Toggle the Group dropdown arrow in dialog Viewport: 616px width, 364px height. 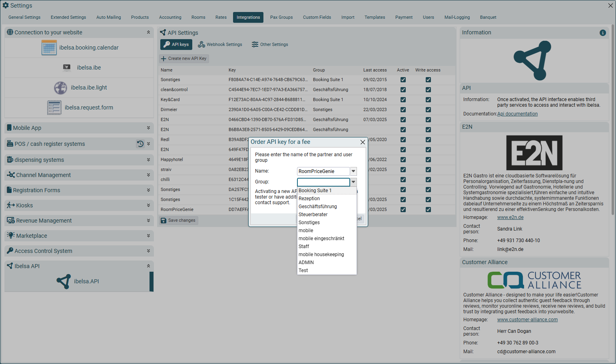click(x=353, y=182)
